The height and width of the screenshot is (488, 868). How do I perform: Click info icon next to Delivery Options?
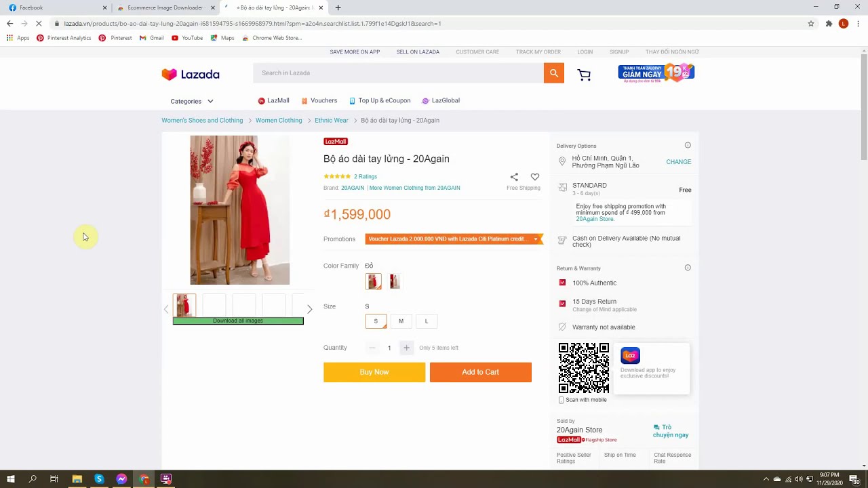tap(688, 145)
